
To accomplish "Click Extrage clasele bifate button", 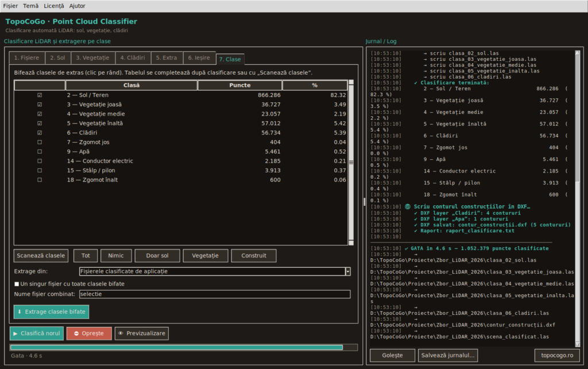I will coord(51,312).
